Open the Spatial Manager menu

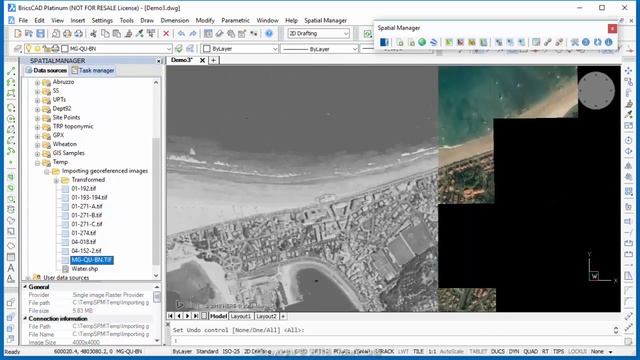[325, 20]
